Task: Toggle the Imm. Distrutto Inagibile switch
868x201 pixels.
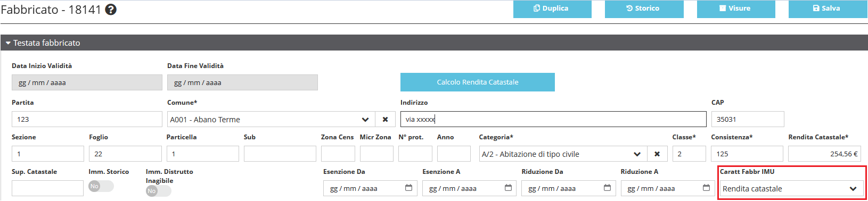Action: (x=159, y=191)
